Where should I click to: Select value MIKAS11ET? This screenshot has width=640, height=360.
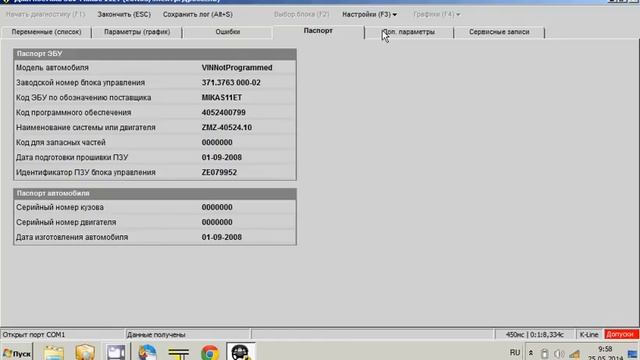[222, 98]
